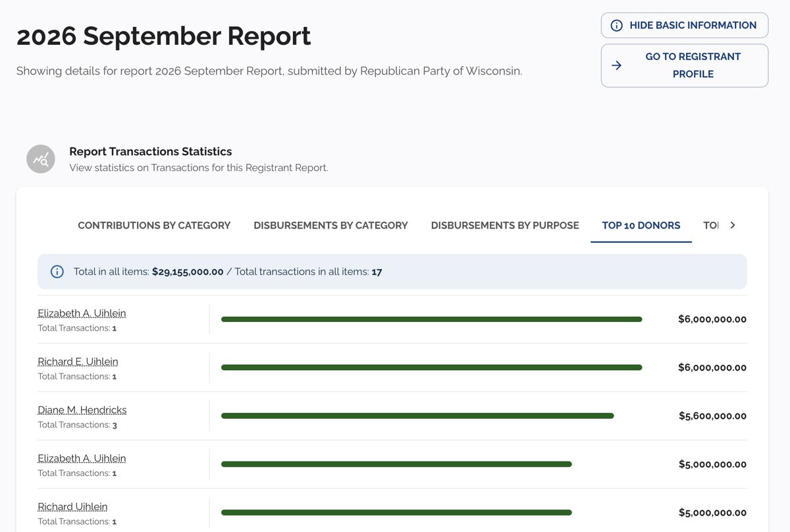
Task: Open the Elizabeth A. Uihlein $5,000,000 donor link
Action: 82,458
